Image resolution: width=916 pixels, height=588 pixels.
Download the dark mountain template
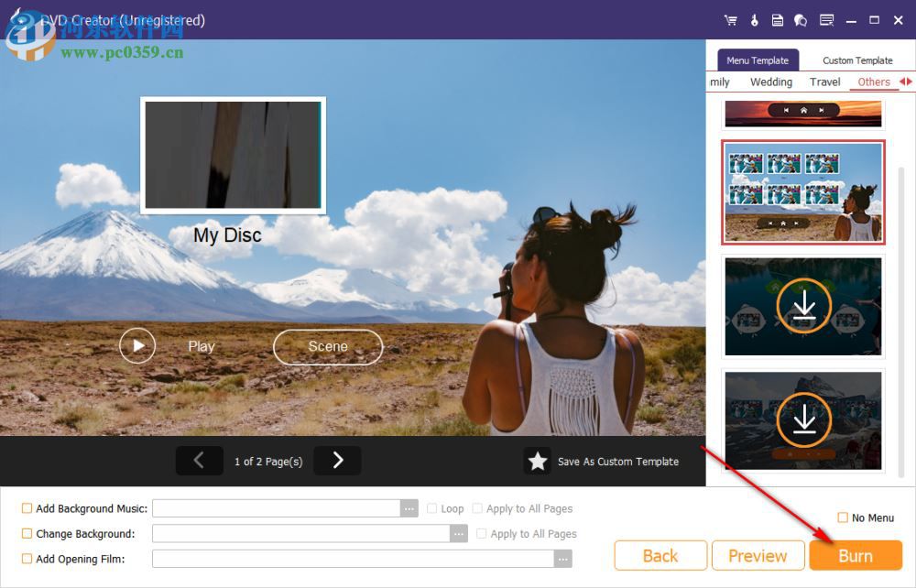(803, 419)
